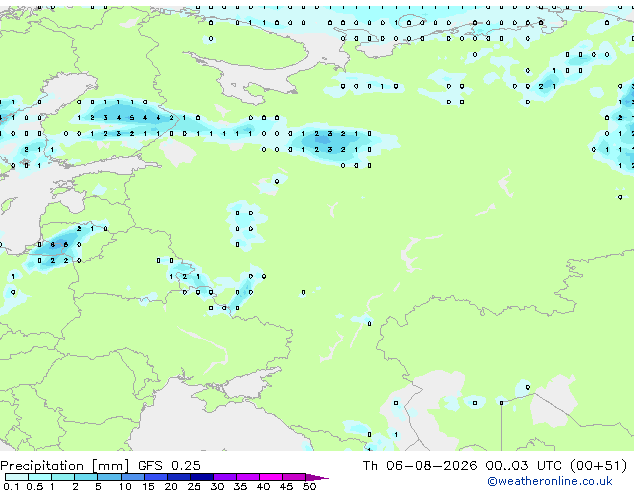Click the legend label 0.1

pyautogui.click(x=11, y=486)
